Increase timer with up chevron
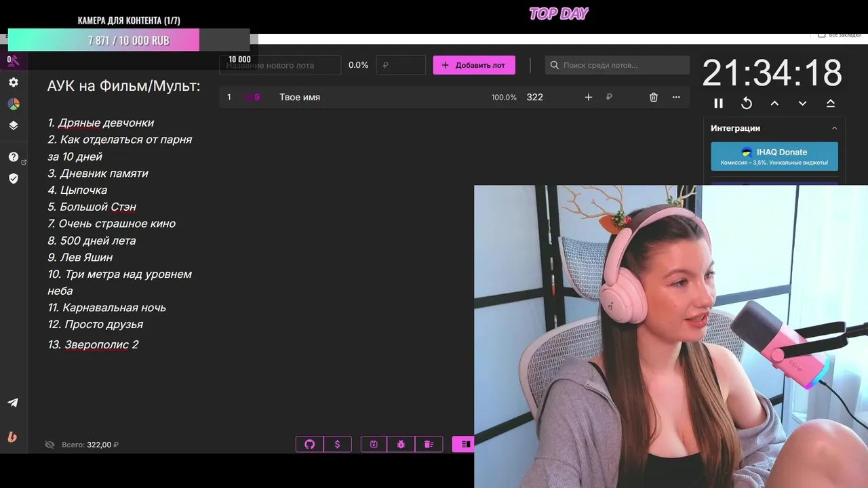The width and height of the screenshot is (868, 488). [774, 103]
